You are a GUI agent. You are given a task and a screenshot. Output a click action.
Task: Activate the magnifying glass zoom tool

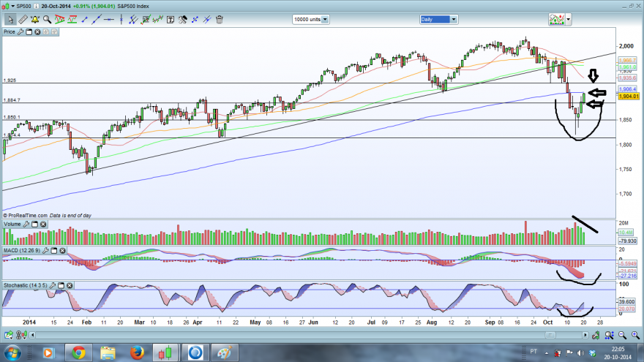pyautogui.click(x=48, y=19)
